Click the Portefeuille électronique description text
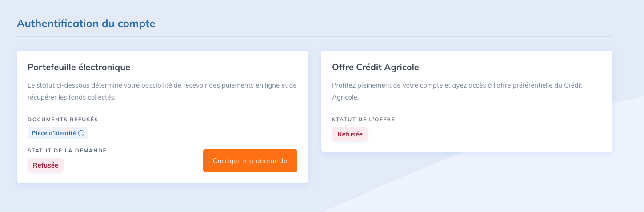Screen dimensions: 644x212 pyautogui.click(x=162, y=91)
